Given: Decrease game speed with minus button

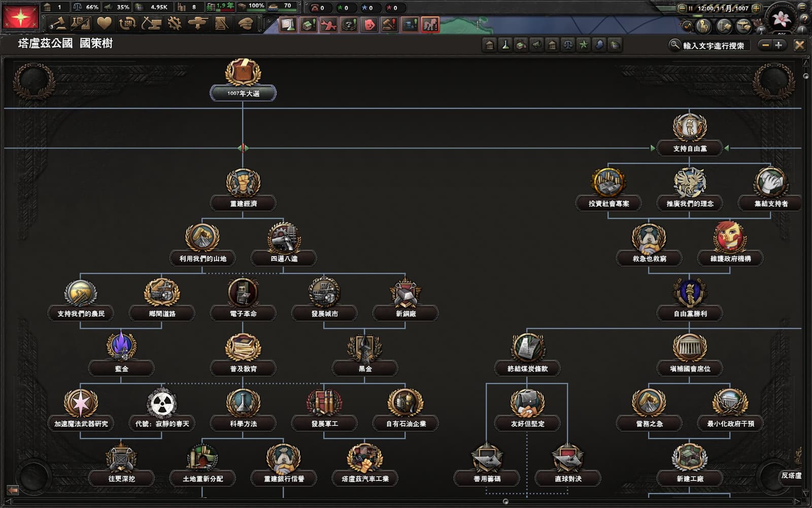Looking at the screenshot, I should coord(682,8).
